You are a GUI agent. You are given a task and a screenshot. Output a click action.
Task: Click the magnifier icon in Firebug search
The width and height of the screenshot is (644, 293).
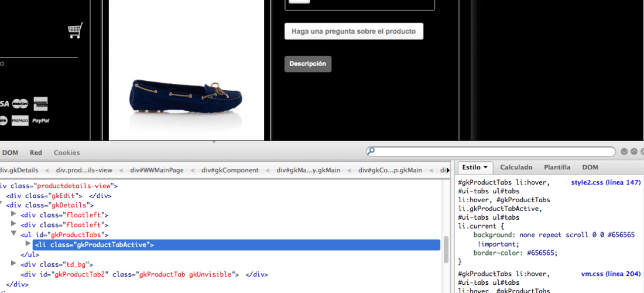click(x=371, y=151)
